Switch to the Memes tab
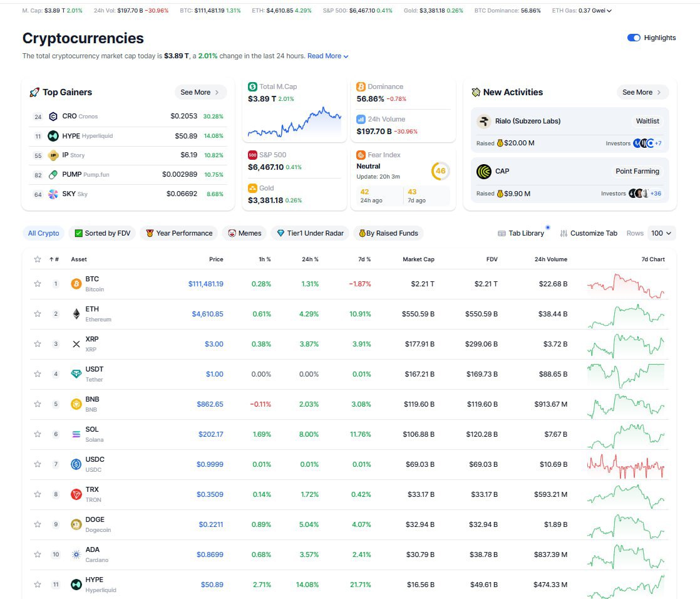The height and width of the screenshot is (599, 700). point(245,233)
